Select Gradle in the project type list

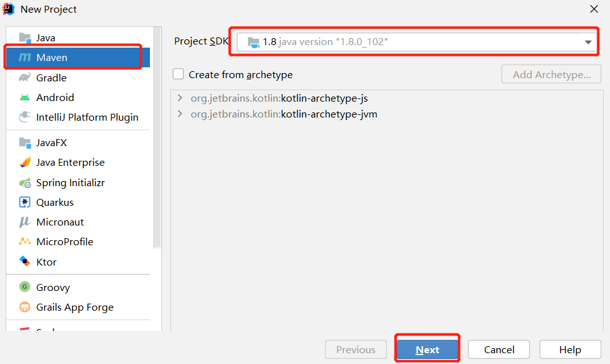click(x=78, y=78)
